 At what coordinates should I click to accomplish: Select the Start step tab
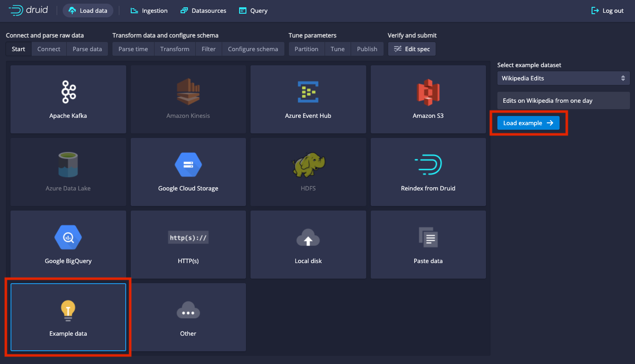19,49
